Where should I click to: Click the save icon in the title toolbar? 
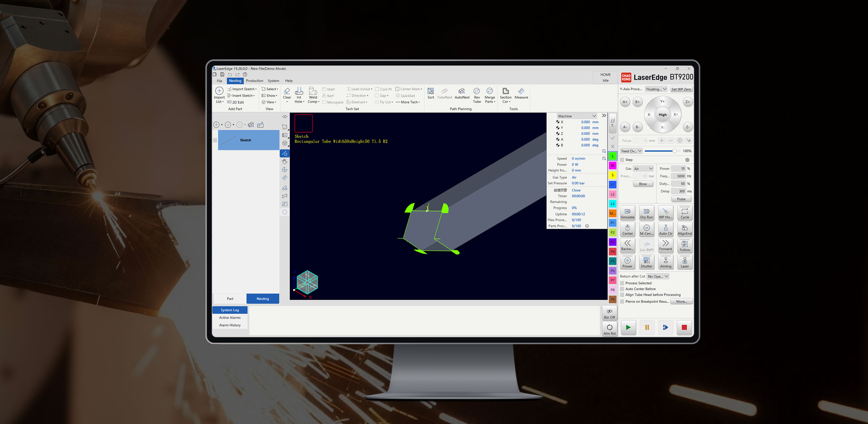(222, 74)
